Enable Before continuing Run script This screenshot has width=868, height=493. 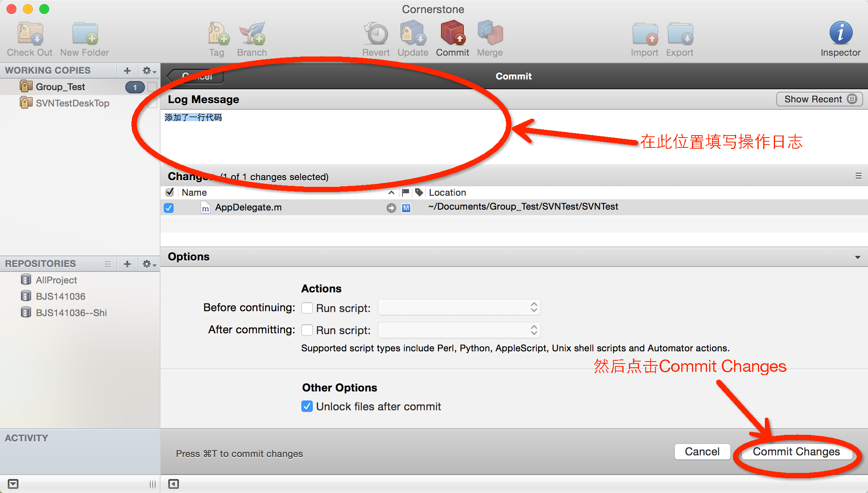[x=307, y=308]
